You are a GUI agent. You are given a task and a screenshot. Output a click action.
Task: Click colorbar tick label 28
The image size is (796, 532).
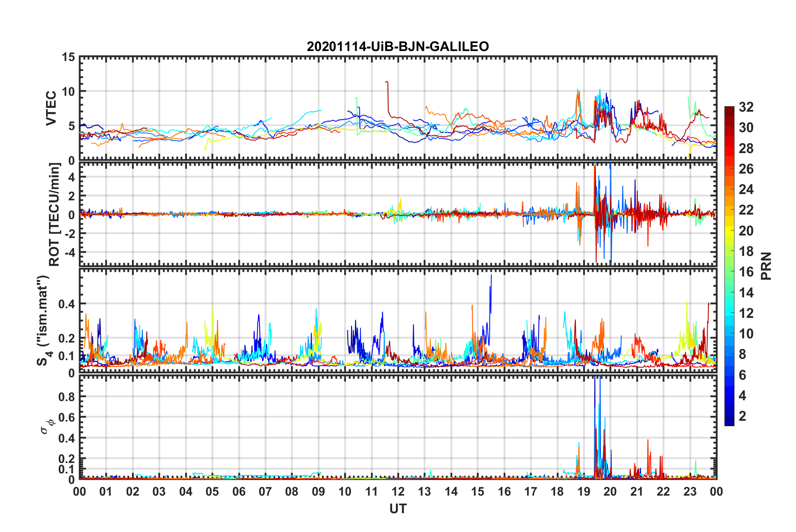(x=746, y=148)
